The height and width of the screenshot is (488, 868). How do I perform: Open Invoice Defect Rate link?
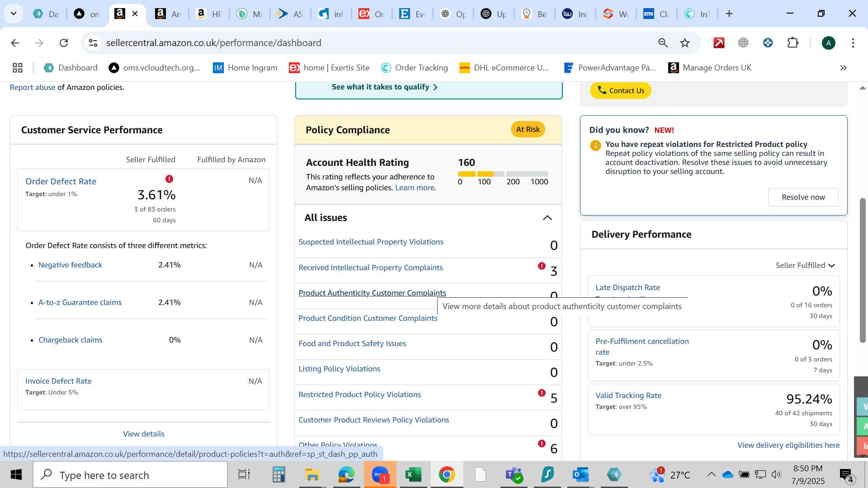coord(58,381)
